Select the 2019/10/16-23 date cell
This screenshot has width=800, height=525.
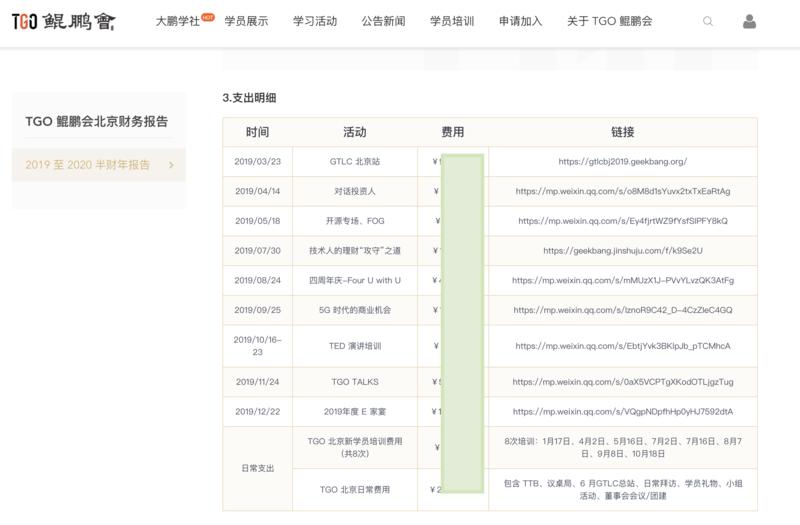[258, 346]
